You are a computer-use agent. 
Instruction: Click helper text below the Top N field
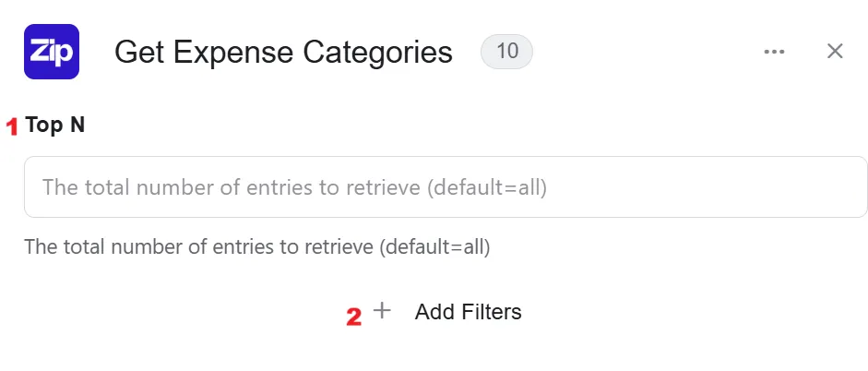pos(257,246)
